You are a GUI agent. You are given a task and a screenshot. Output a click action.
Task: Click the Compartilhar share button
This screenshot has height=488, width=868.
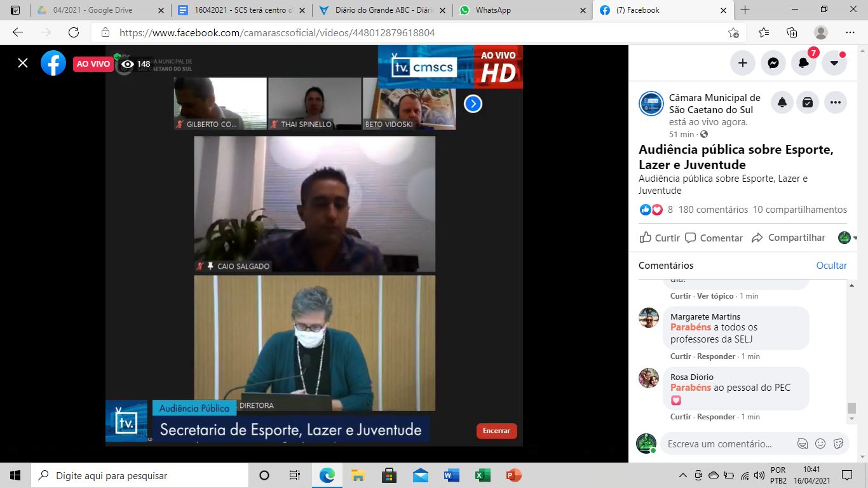click(789, 238)
